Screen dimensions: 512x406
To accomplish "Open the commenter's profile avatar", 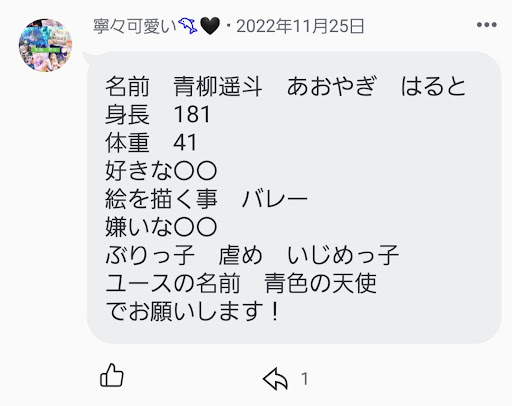I will pyautogui.click(x=45, y=45).
